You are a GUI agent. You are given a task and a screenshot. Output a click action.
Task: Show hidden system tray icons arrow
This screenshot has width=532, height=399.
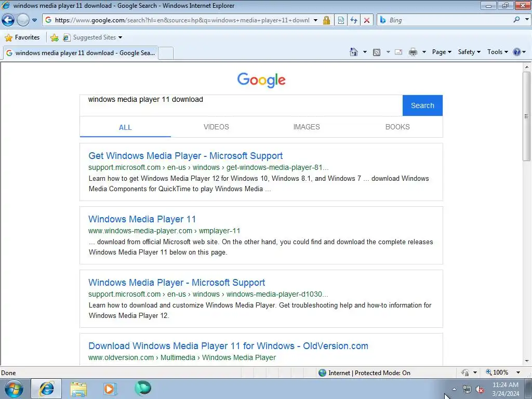click(x=454, y=389)
